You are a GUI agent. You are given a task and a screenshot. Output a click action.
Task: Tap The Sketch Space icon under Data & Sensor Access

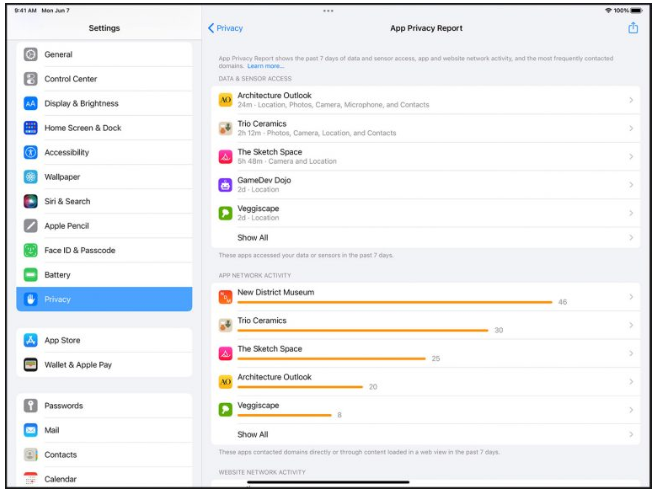[226, 157]
